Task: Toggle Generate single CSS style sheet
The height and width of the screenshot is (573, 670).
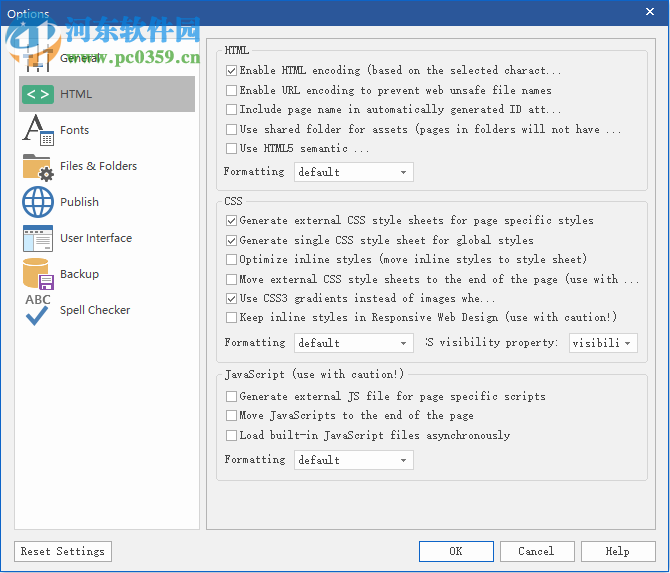Action: pyautogui.click(x=231, y=241)
